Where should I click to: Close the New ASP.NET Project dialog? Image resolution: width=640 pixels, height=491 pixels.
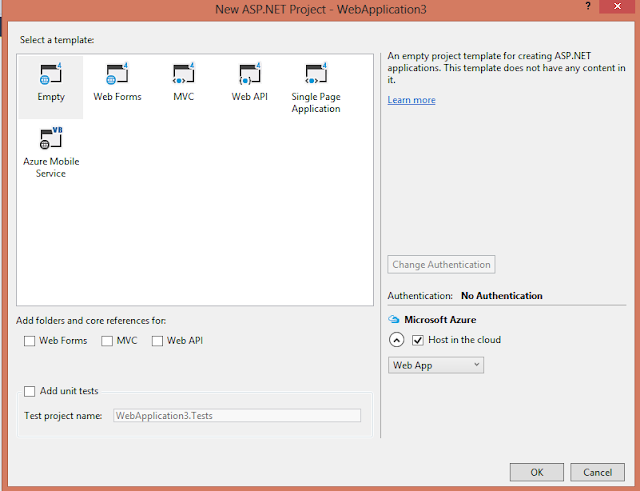tap(617, 6)
